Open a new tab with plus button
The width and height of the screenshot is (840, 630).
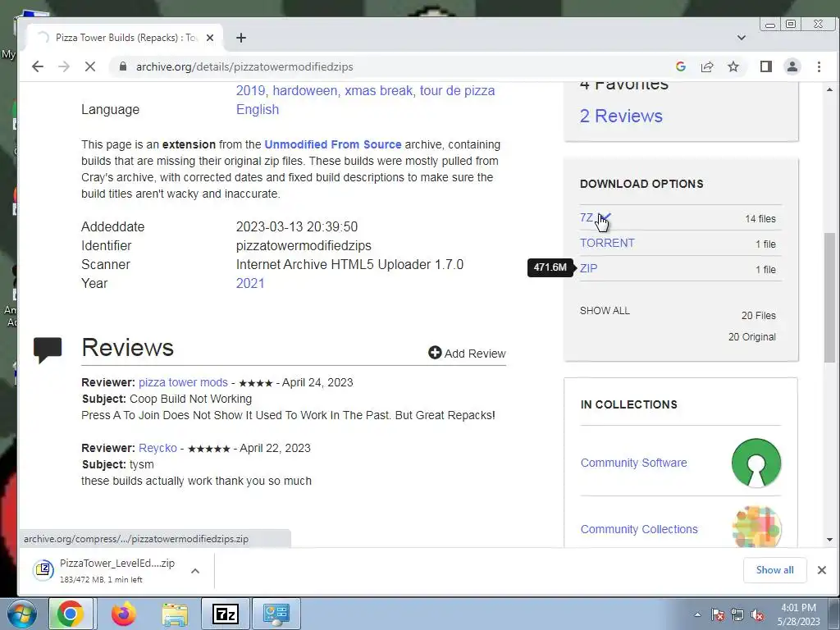click(x=241, y=38)
